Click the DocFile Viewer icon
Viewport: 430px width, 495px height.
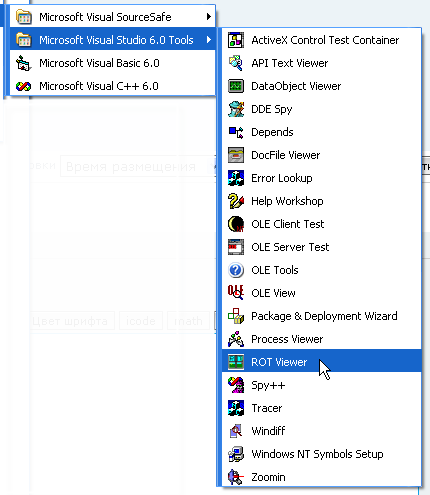point(236,155)
